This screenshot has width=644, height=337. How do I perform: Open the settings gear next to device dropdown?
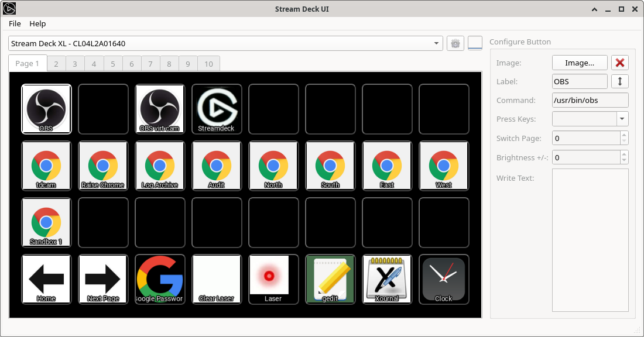click(x=455, y=43)
